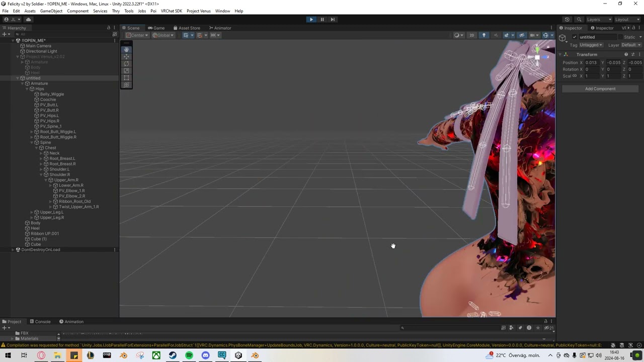The height and width of the screenshot is (362, 644).
Task: Open the Layer Default dropdown in Inspector
Action: coord(631,45)
